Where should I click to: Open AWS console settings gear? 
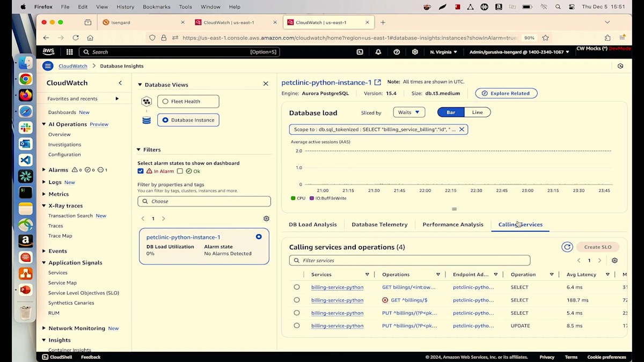click(x=415, y=52)
